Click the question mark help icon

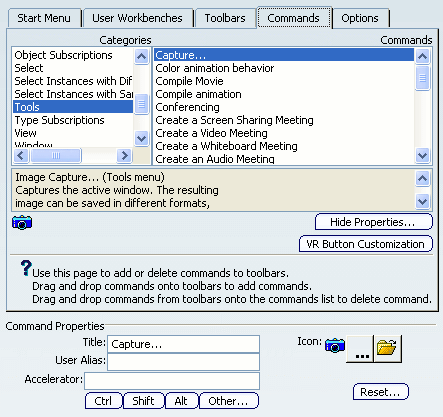26,268
